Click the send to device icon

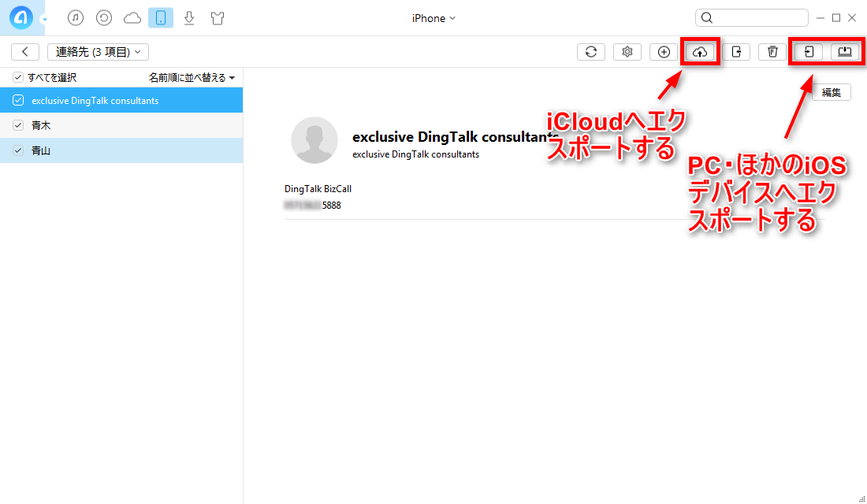click(736, 51)
